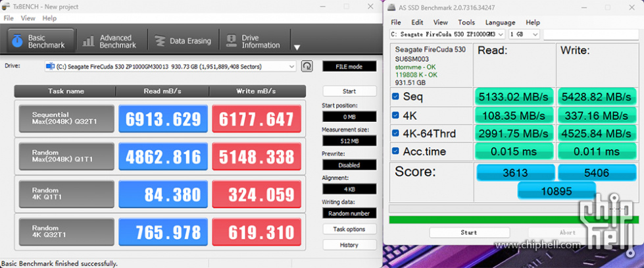644x268 pixels.
Task: Click the 6913.629 sequential read result
Action: point(163,119)
